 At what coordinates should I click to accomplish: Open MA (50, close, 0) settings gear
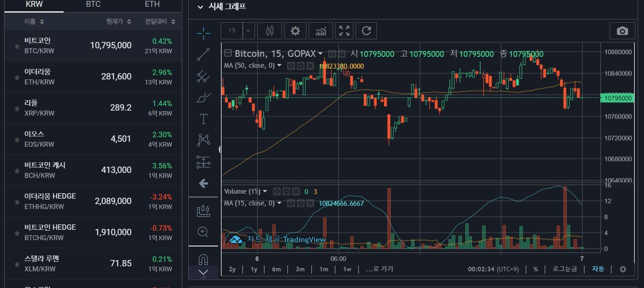[301, 66]
